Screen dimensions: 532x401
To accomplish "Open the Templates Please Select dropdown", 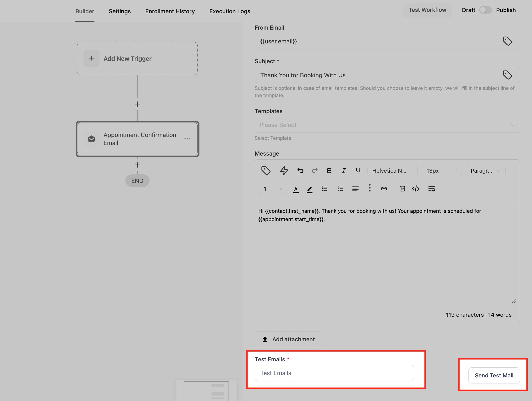I will (x=387, y=125).
